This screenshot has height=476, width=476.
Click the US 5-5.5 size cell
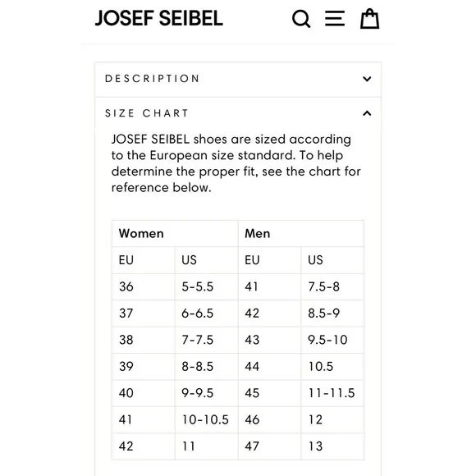(207, 286)
